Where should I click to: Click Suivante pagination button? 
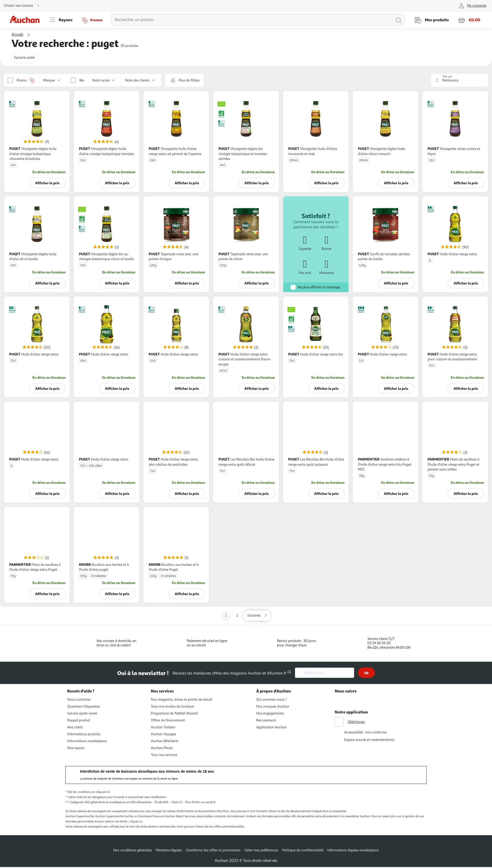pyautogui.click(x=257, y=615)
